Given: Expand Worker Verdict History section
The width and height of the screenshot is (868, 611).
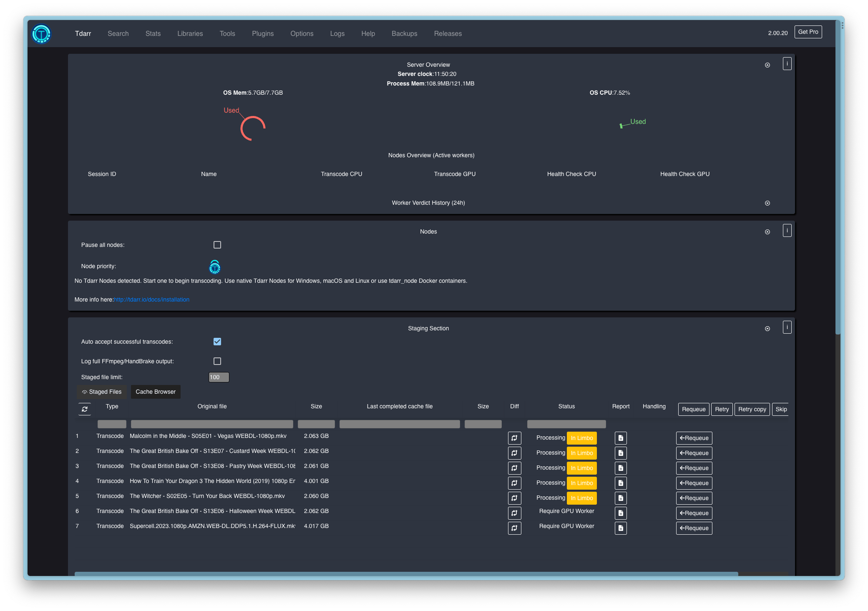Looking at the screenshot, I should click(x=767, y=203).
